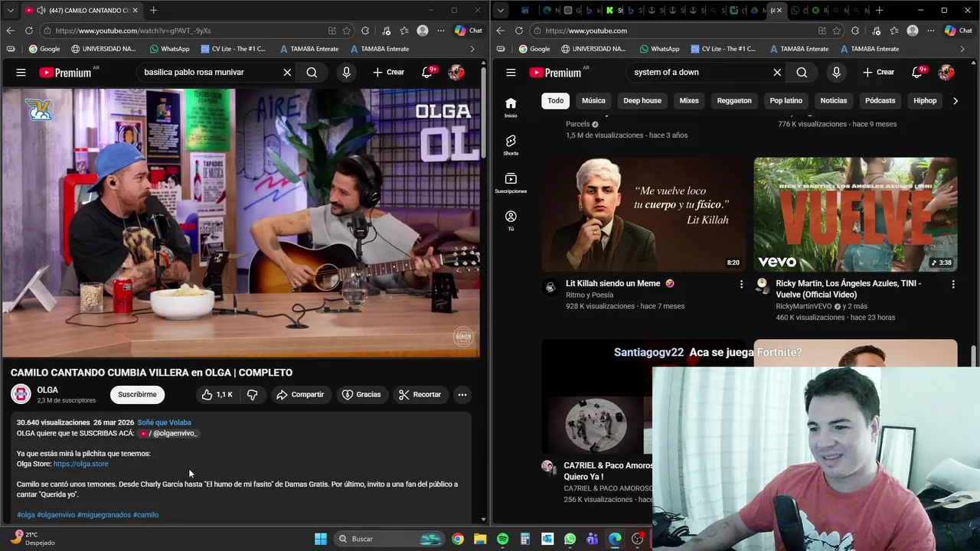Open a new tab in right browser
The height and width of the screenshot is (551, 980).
coord(879,10)
